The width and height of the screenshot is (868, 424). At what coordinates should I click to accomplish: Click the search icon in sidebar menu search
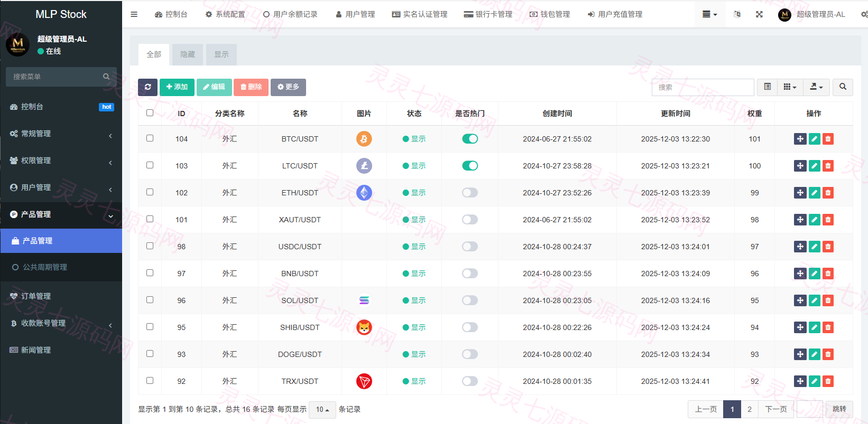pyautogui.click(x=106, y=77)
